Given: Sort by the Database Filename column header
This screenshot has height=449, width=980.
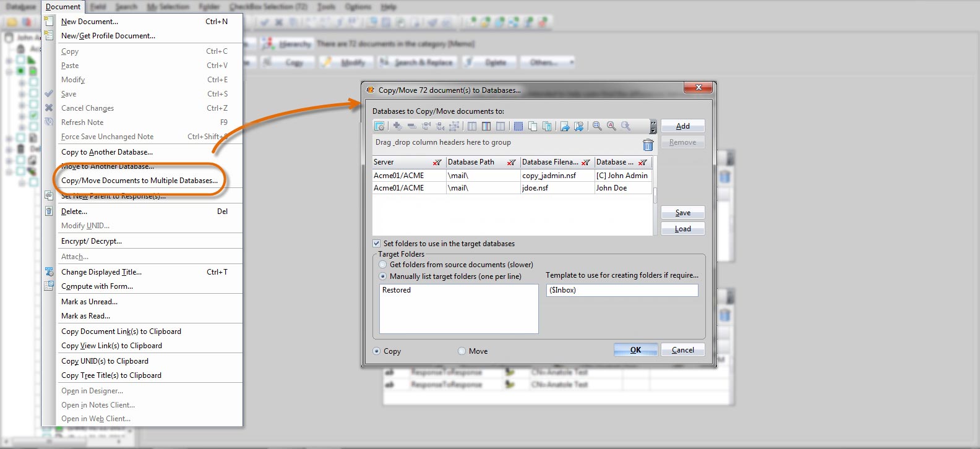Looking at the screenshot, I should click(550, 162).
